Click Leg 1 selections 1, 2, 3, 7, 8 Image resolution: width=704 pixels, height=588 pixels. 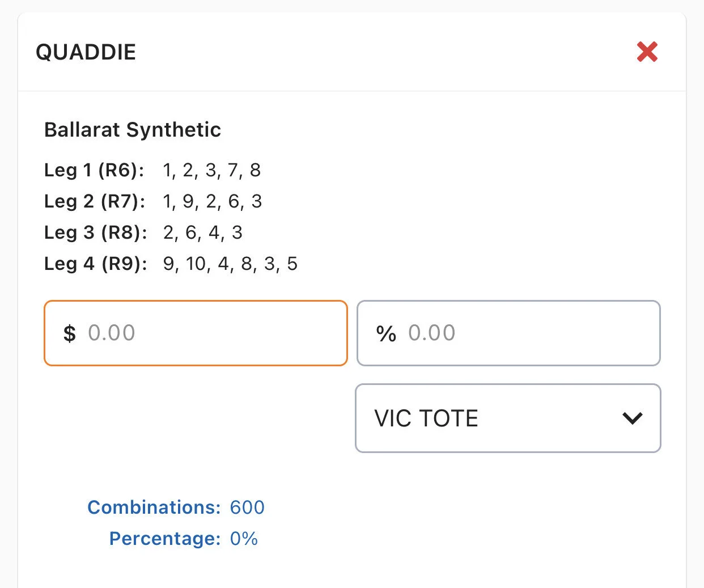(211, 170)
